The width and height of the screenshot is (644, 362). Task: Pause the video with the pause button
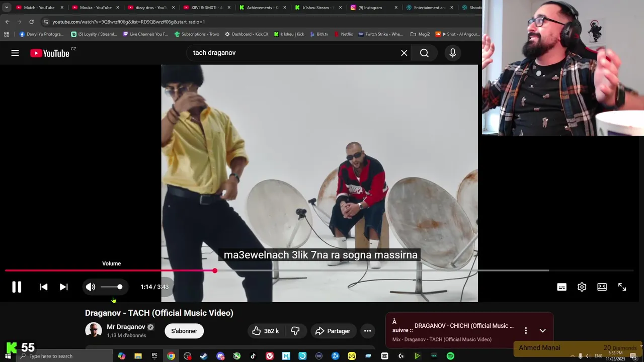pyautogui.click(x=17, y=287)
